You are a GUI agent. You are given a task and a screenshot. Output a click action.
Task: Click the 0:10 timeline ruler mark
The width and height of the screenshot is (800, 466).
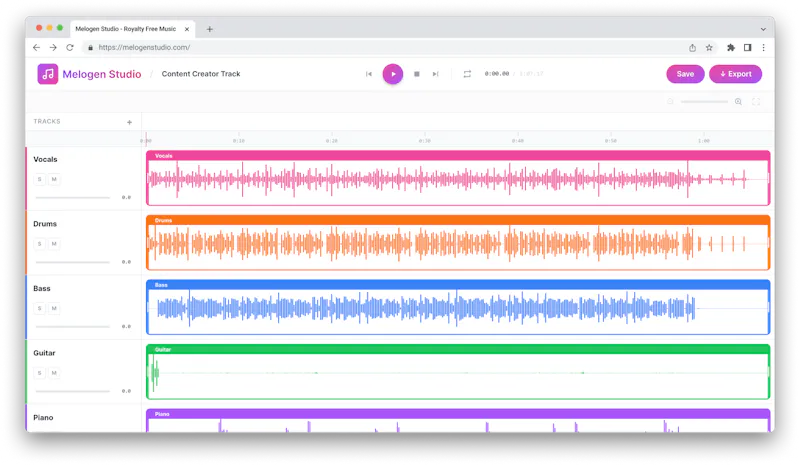(x=238, y=140)
